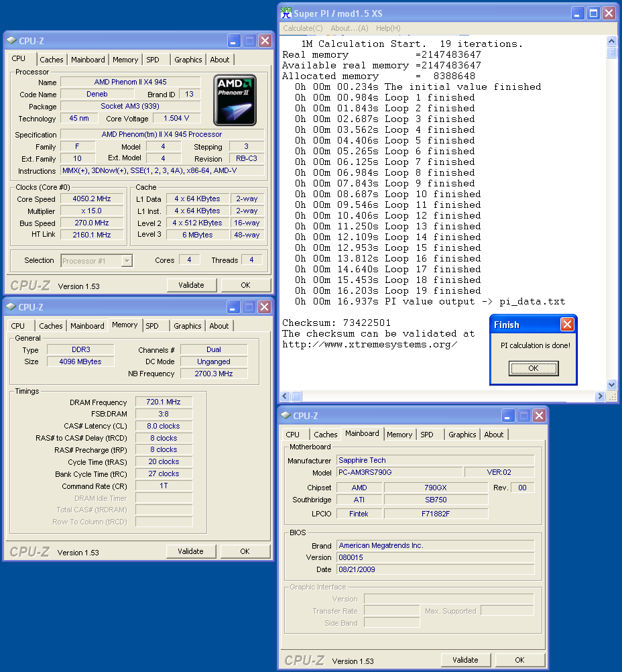Close the CPU-Z Mainboard window
The width and height of the screenshot is (622, 672).
point(540,415)
